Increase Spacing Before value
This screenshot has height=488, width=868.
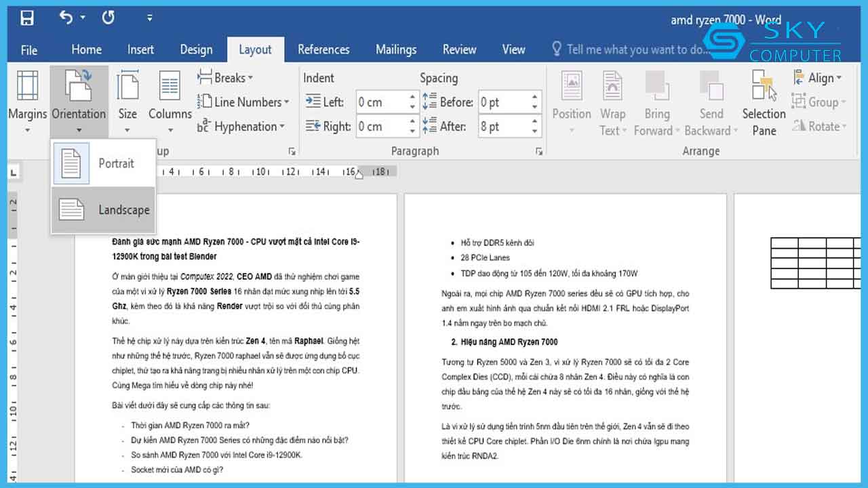coord(535,97)
